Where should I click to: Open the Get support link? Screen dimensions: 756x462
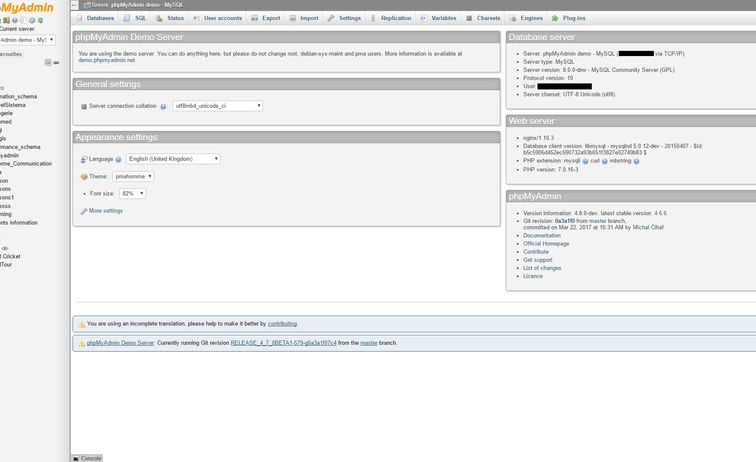pyautogui.click(x=538, y=260)
